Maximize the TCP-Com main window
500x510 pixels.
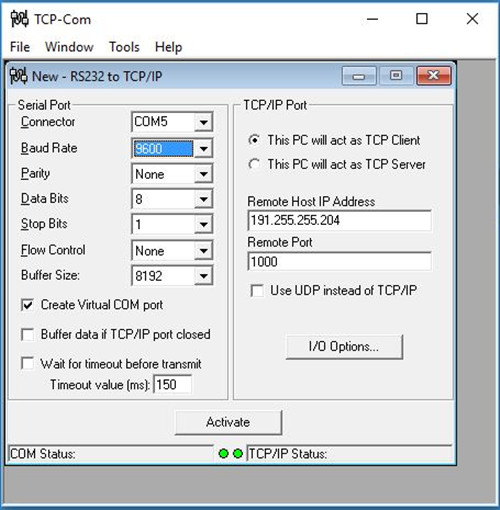[422, 19]
